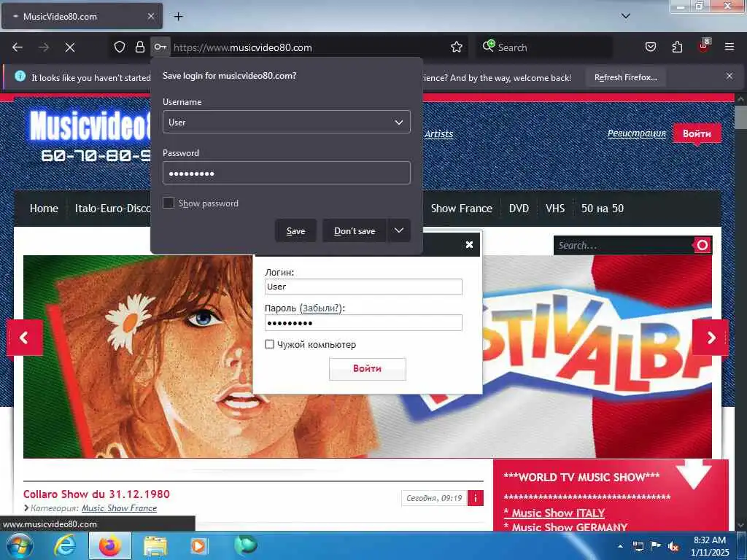This screenshot has width=747, height=560.
Task: Open the Collaro Show du 31.12.1980 post
Action: tap(96, 494)
